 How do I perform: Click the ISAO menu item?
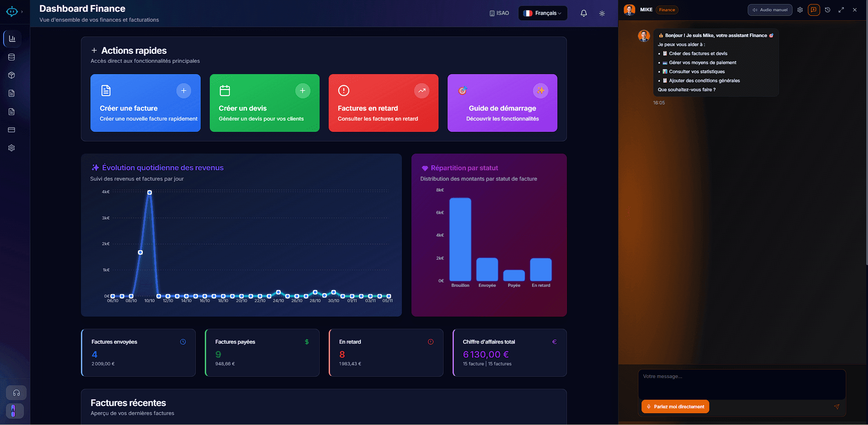coord(499,13)
